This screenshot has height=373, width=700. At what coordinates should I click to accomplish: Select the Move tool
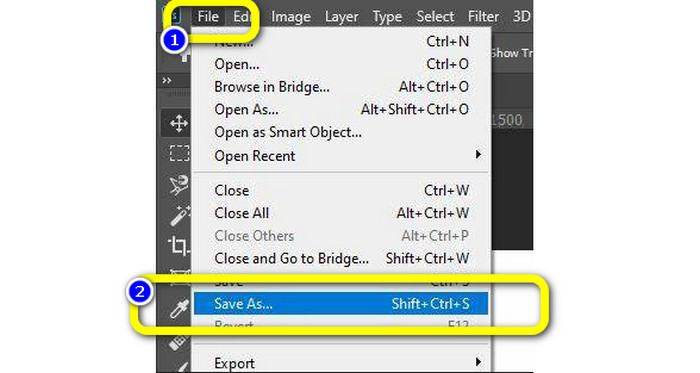[179, 123]
